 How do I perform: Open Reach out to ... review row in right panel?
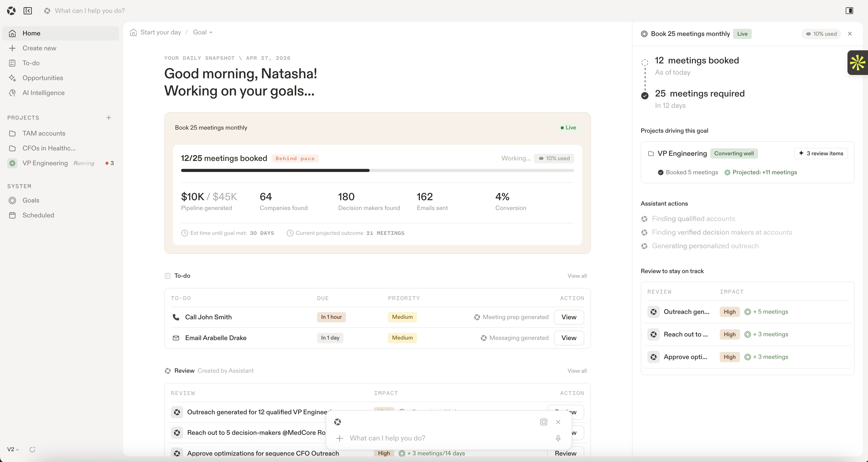[747, 334]
